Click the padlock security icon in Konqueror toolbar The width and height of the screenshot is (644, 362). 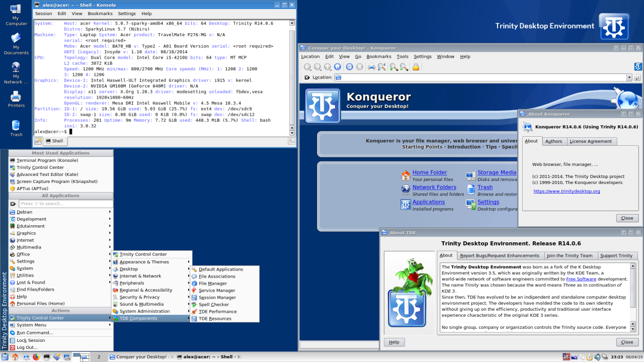coord(416,67)
